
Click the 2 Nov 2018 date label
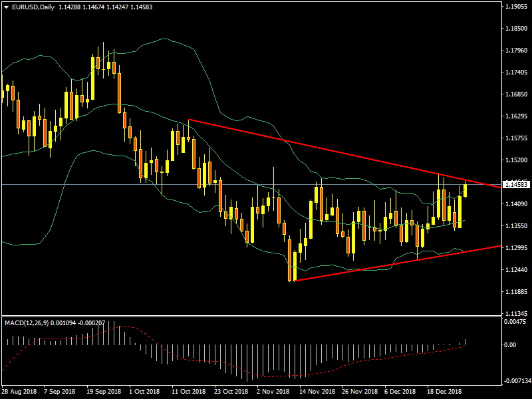point(273,392)
